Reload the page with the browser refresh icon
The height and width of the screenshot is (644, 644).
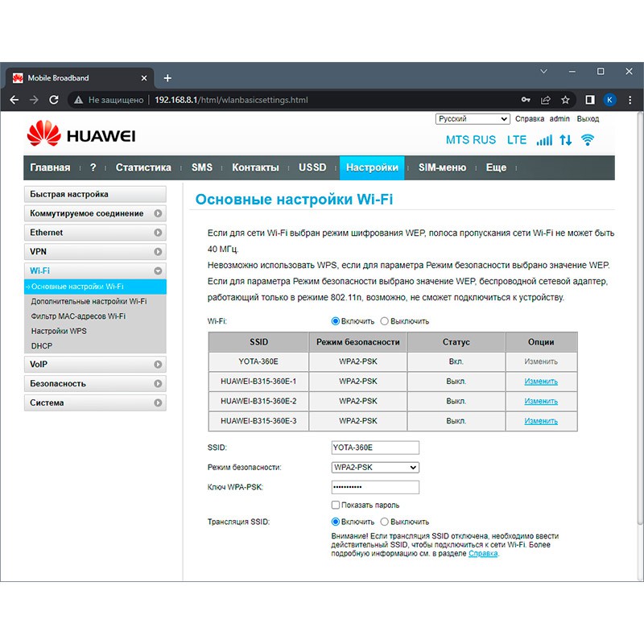tap(54, 100)
